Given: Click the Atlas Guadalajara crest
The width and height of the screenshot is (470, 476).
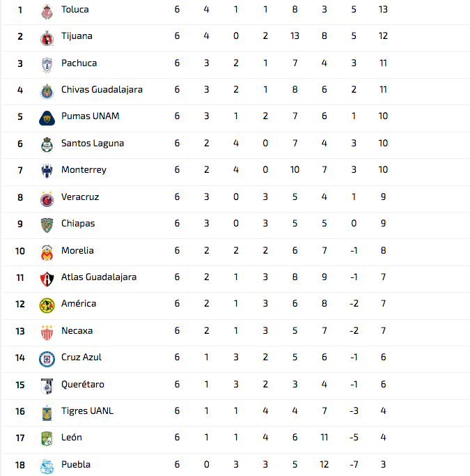Looking at the screenshot, I should tap(47, 279).
